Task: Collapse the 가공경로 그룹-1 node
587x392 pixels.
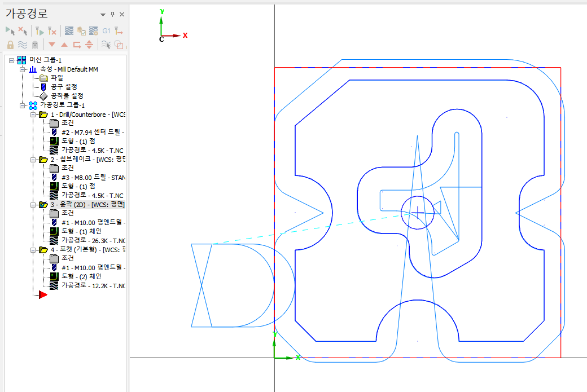Action: tap(23, 105)
